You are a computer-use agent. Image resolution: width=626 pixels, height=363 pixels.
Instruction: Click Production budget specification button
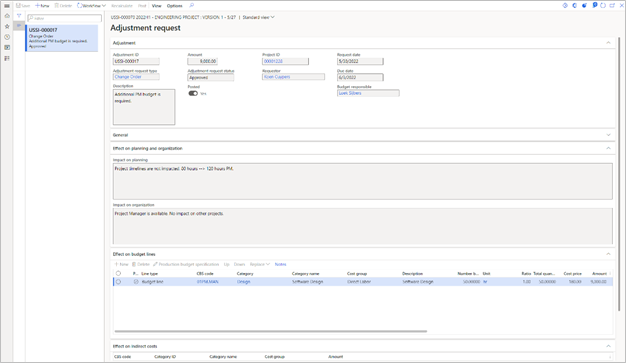click(186, 264)
